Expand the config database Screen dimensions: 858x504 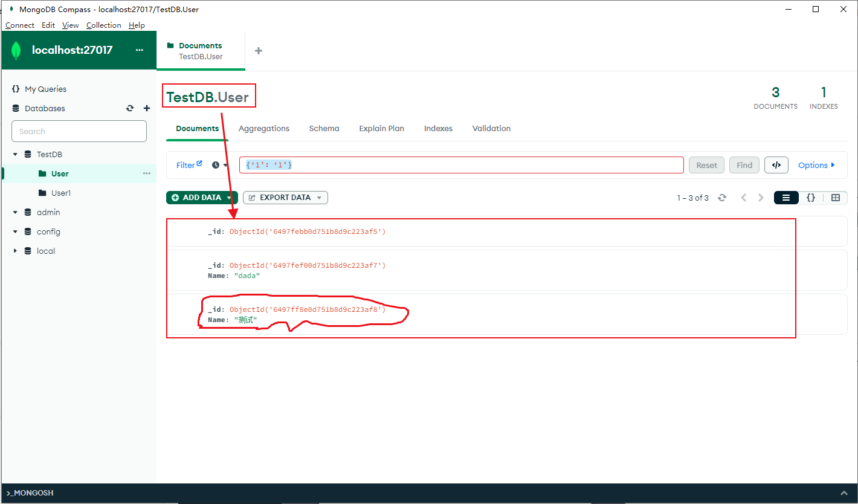pos(16,231)
